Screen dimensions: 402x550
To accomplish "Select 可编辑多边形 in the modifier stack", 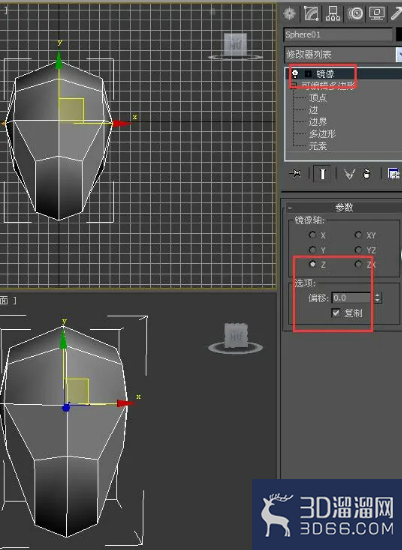I will coord(328,85).
